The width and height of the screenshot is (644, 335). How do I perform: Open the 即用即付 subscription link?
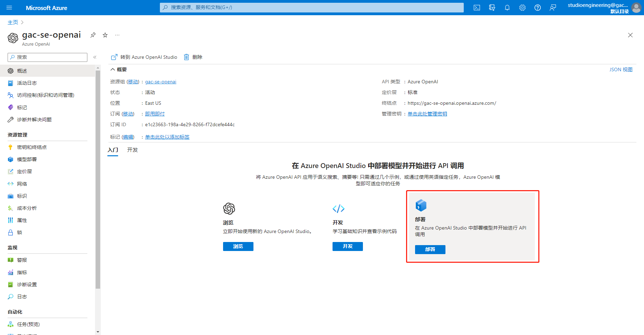tap(155, 114)
